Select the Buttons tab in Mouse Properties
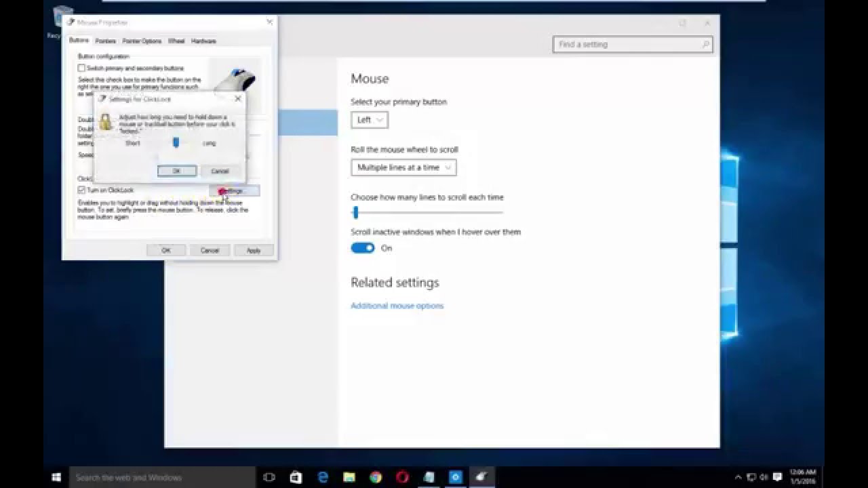 pos(79,41)
